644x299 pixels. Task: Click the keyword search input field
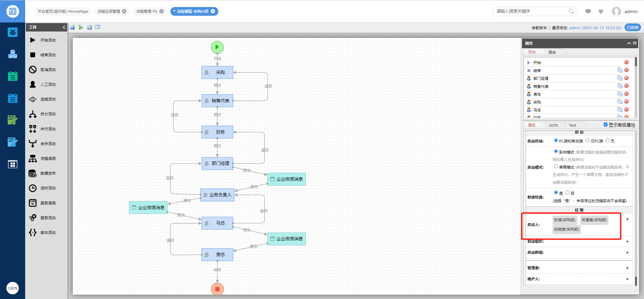coord(532,11)
